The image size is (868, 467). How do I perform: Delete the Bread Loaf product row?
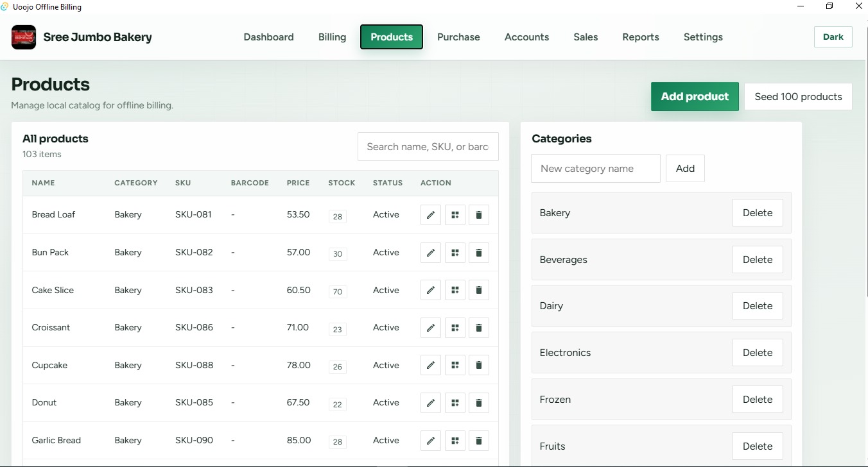point(479,215)
